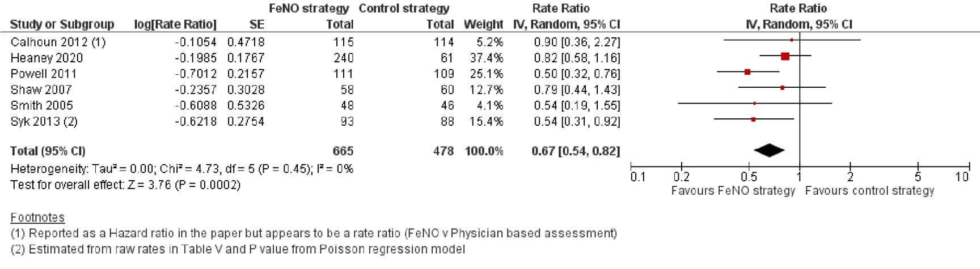Click the small red marker for Smith 2005
Viewport: 980px width, 269px height.
click(754, 104)
